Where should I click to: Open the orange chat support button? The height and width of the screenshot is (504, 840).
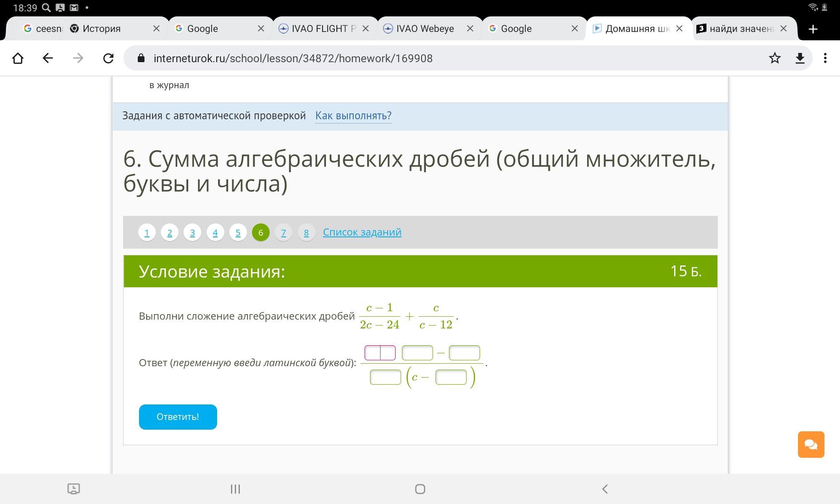[811, 444]
